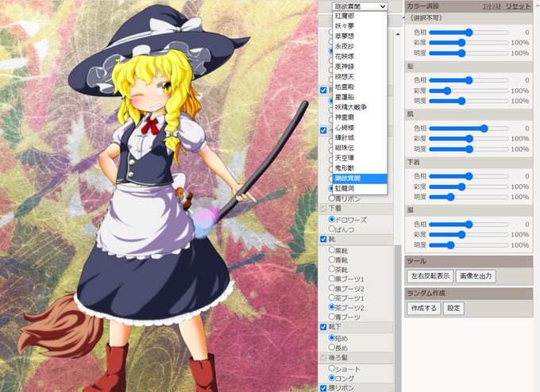
Task: Click the リセット link in カラー調節
Action: tap(518, 6)
